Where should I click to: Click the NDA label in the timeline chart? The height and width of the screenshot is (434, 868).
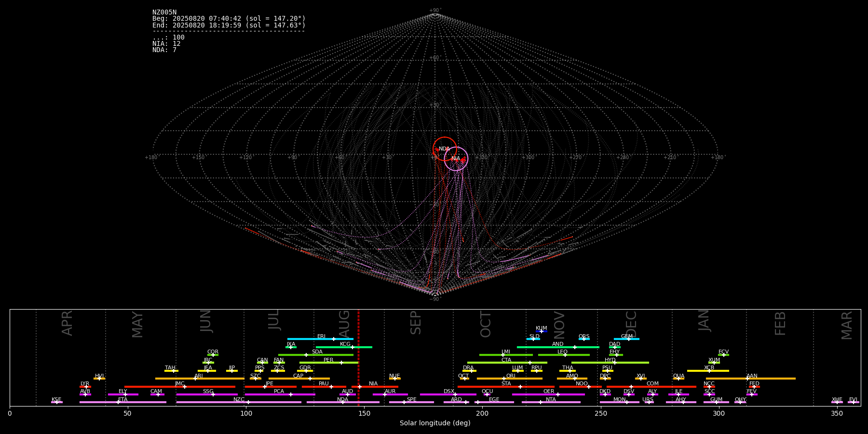(x=343, y=400)
